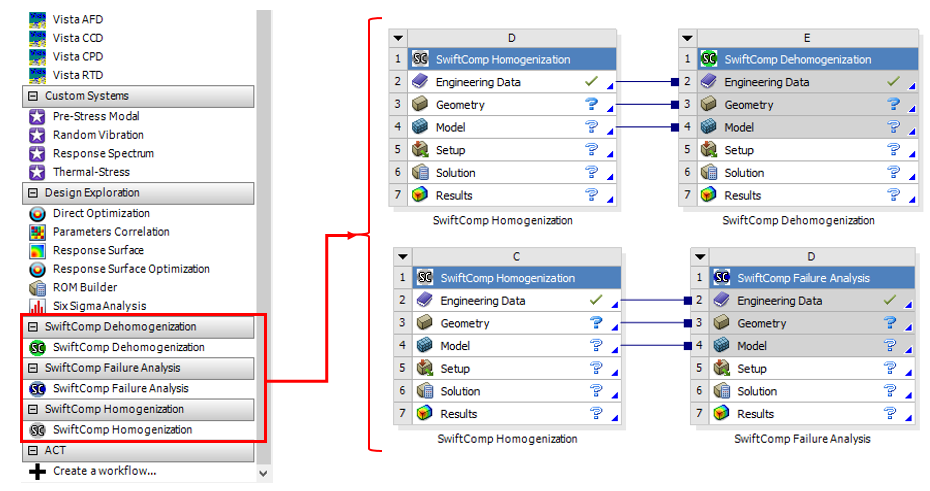
Task: Select ROM Builder icon
Action: click(x=37, y=288)
